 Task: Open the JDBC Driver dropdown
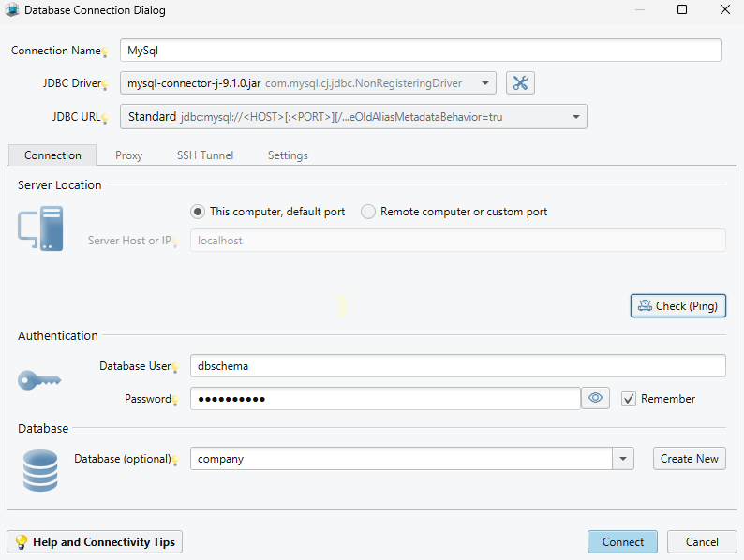[484, 83]
